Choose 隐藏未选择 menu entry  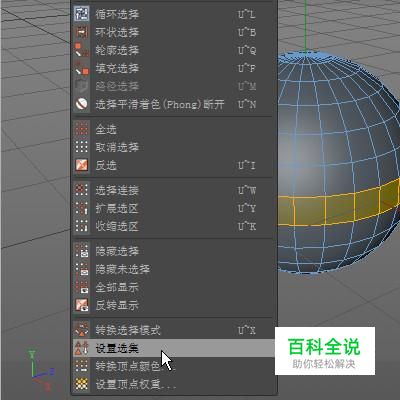coord(173,269)
